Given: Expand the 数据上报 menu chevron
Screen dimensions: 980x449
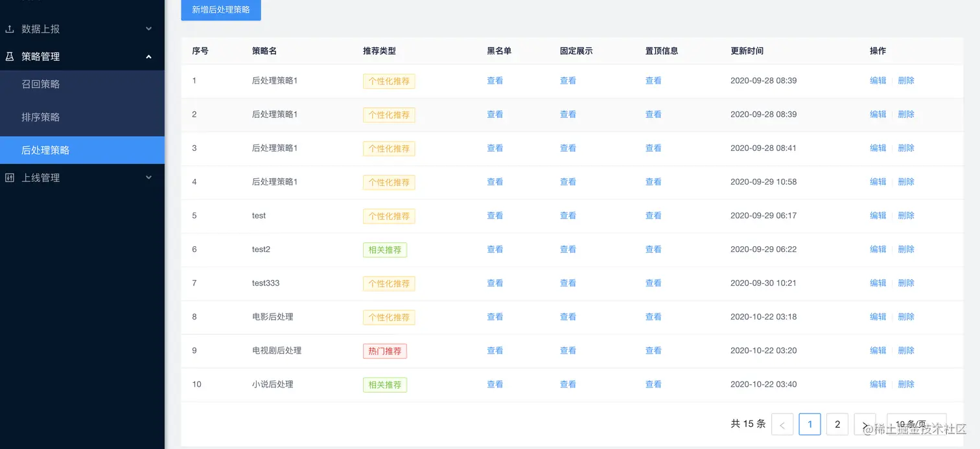Looking at the screenshot, I should pyautogui.click(x=148, y=29).
